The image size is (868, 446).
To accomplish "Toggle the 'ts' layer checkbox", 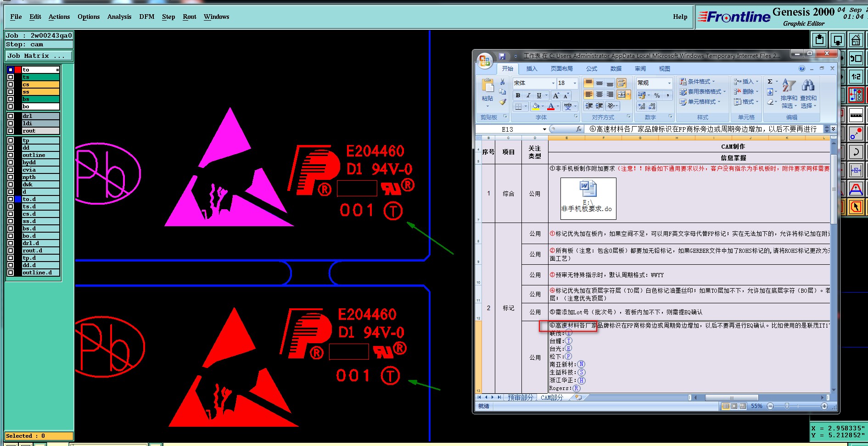I will click(x=11, y=77).
